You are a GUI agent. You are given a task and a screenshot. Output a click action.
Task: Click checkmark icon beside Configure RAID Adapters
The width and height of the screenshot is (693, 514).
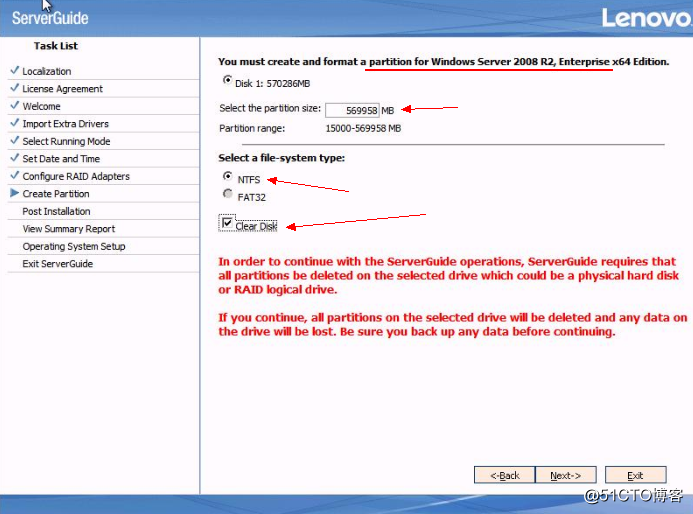[x=15, y=175]
